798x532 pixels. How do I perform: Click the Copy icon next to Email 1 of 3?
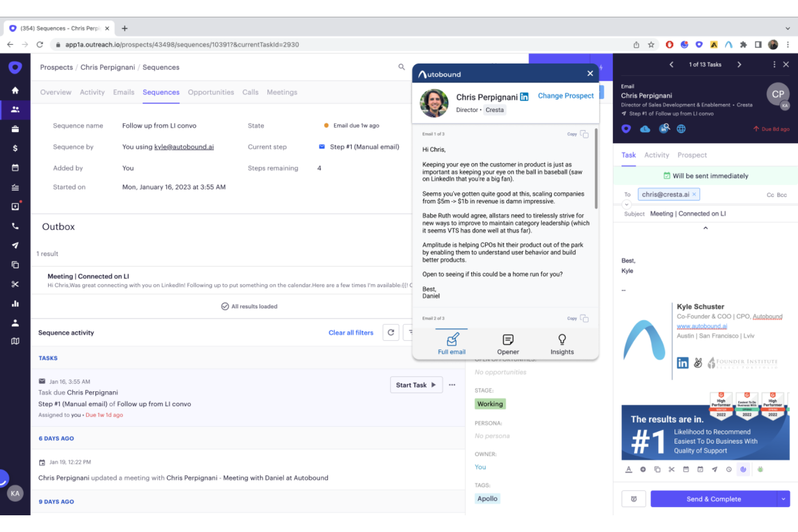pyautogui.click(x=584, y=134)
